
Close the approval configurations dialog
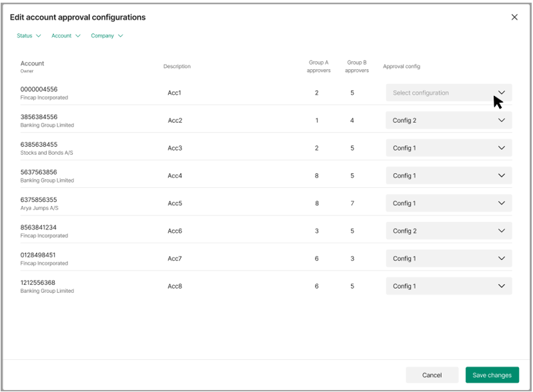(x=514, y=17)
